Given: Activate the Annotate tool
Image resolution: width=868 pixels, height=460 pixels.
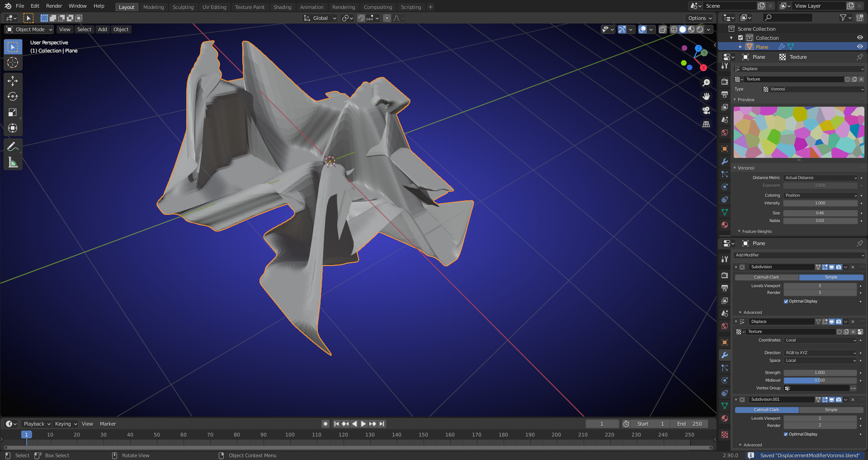Looking at the screenshot, I should [13, 146].
